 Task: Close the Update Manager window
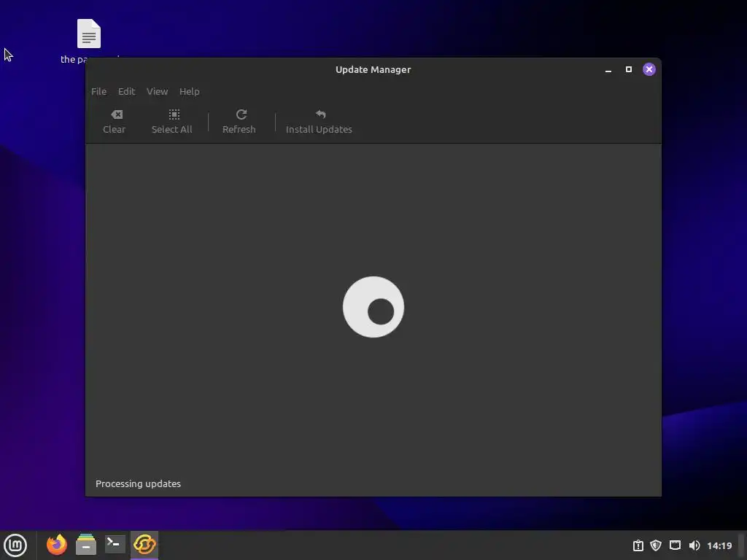coord(649,69)
